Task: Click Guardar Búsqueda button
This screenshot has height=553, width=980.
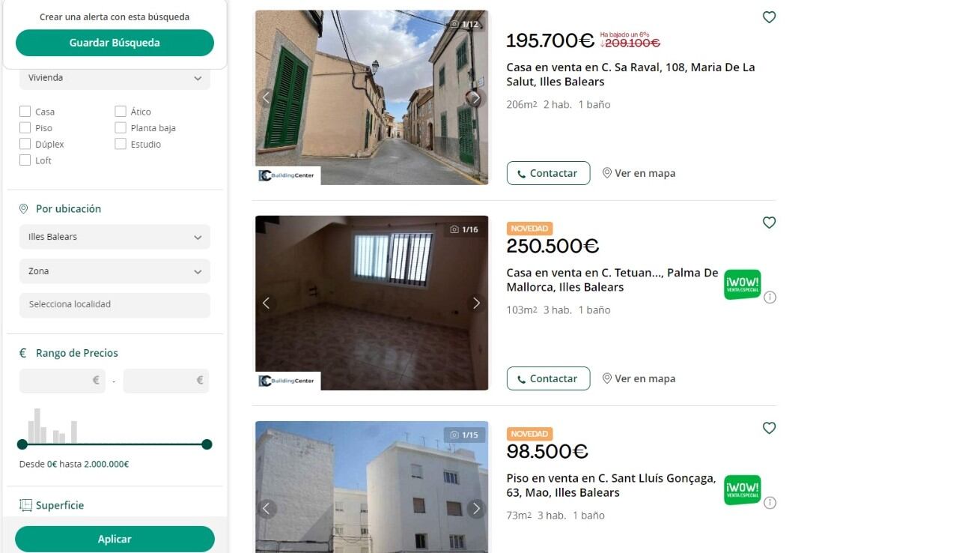Action: pyautogui.click(x=115, y=43)
